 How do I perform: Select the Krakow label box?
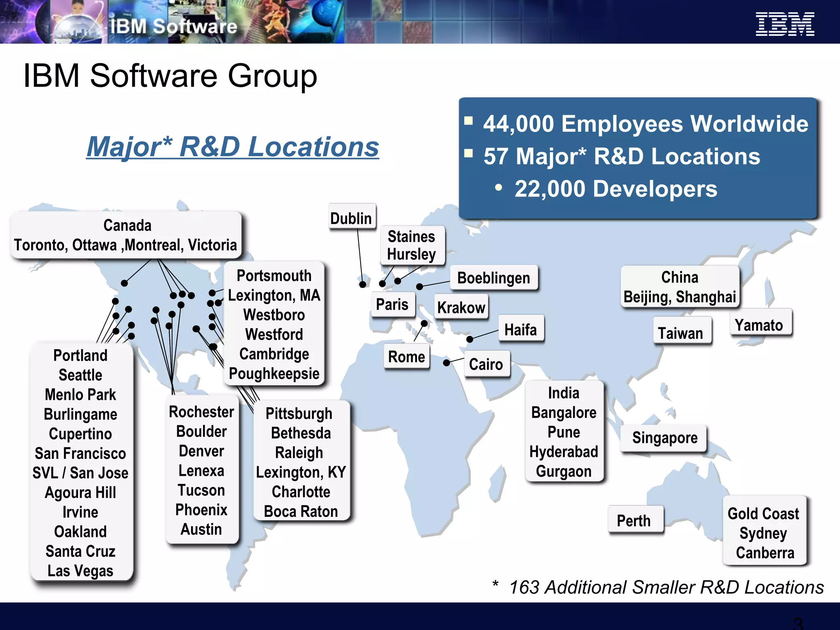point(461,307)
